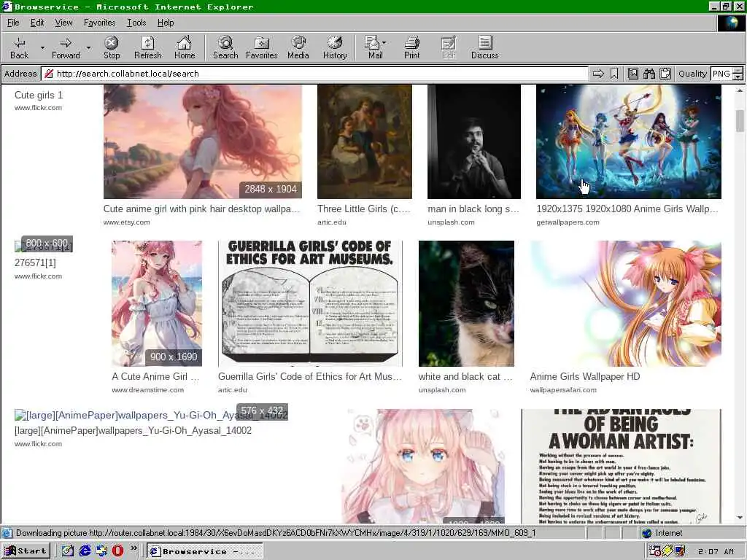Open the Guerrilla Girls Code of Ethics thumbnail

[310, 303]
